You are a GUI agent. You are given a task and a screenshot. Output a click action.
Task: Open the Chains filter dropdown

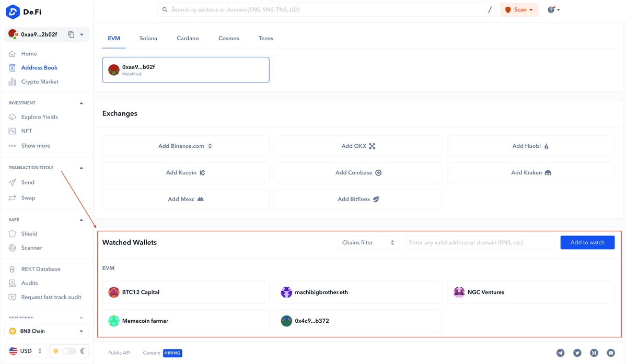pos(368,242)
